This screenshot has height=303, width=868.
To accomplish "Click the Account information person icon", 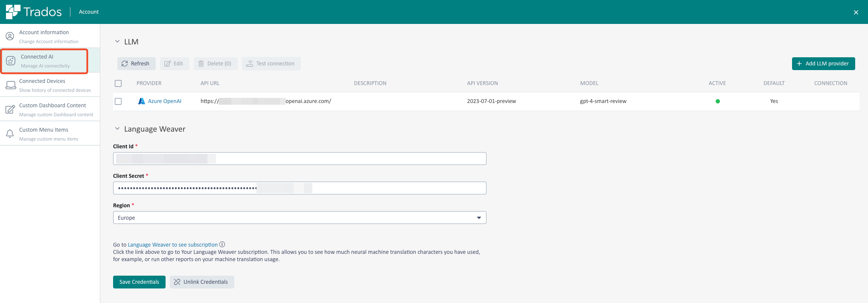I will (10, 36).
